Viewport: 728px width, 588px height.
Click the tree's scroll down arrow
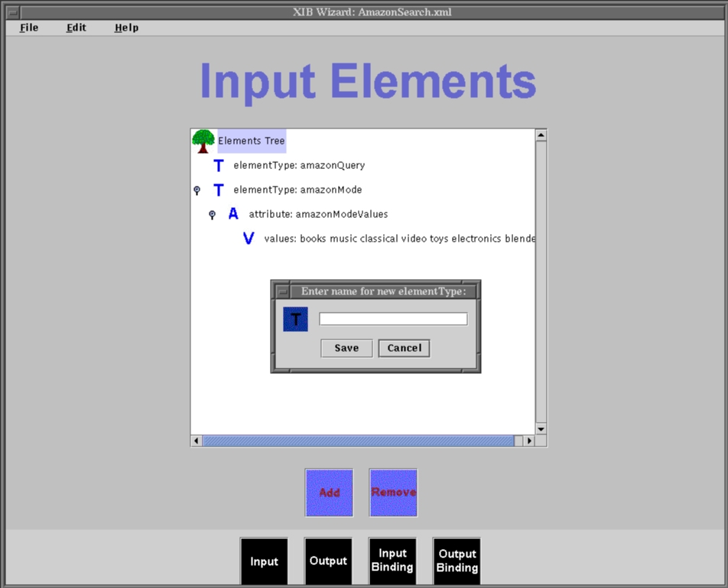[541, 429]
